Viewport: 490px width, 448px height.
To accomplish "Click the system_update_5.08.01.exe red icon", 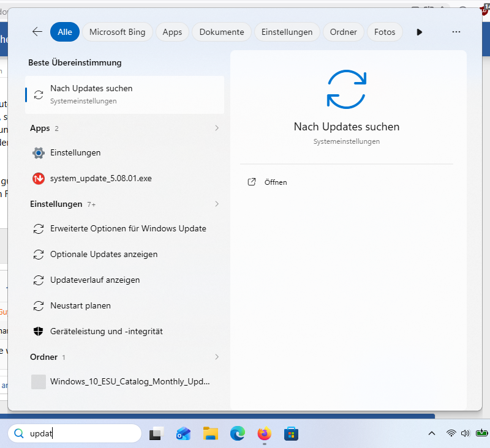I will (39, 179).
